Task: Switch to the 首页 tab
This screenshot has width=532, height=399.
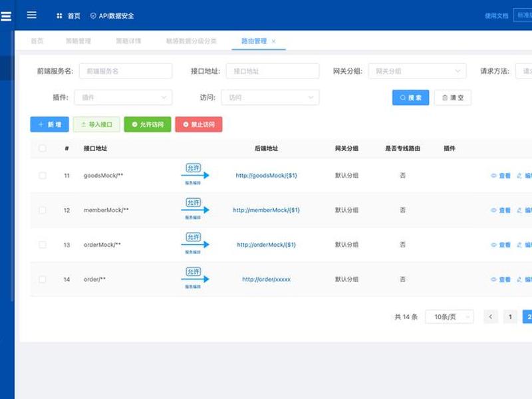Action: 37,41
